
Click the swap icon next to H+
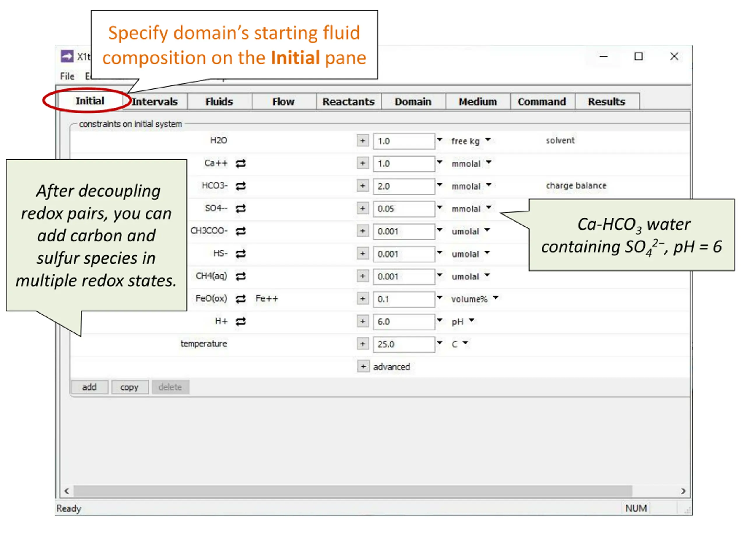240,322
